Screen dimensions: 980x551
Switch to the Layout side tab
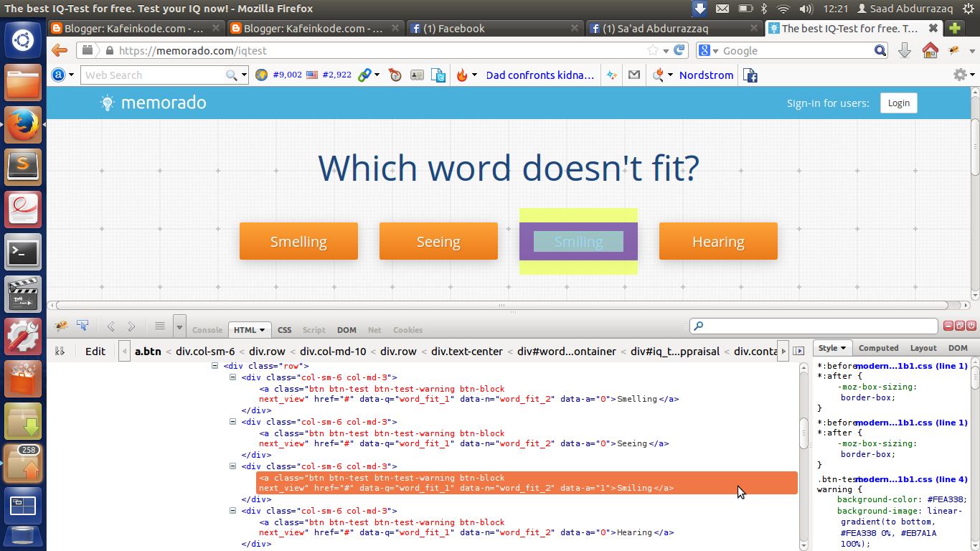(923, 348)
